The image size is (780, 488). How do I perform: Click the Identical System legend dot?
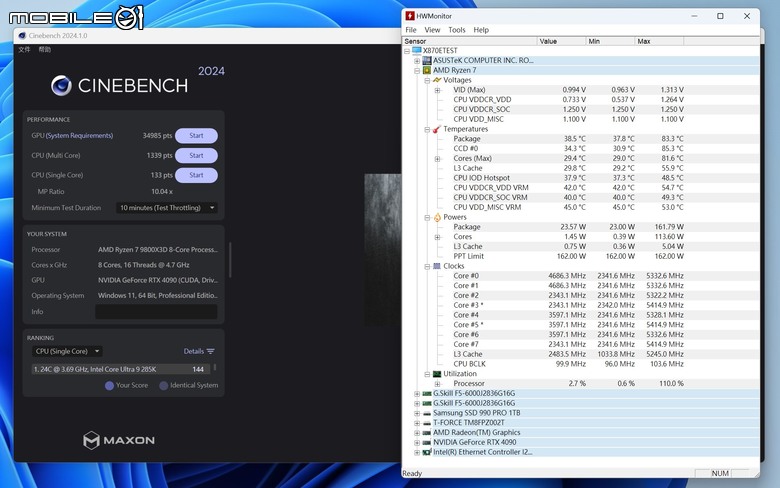[163, 386]
